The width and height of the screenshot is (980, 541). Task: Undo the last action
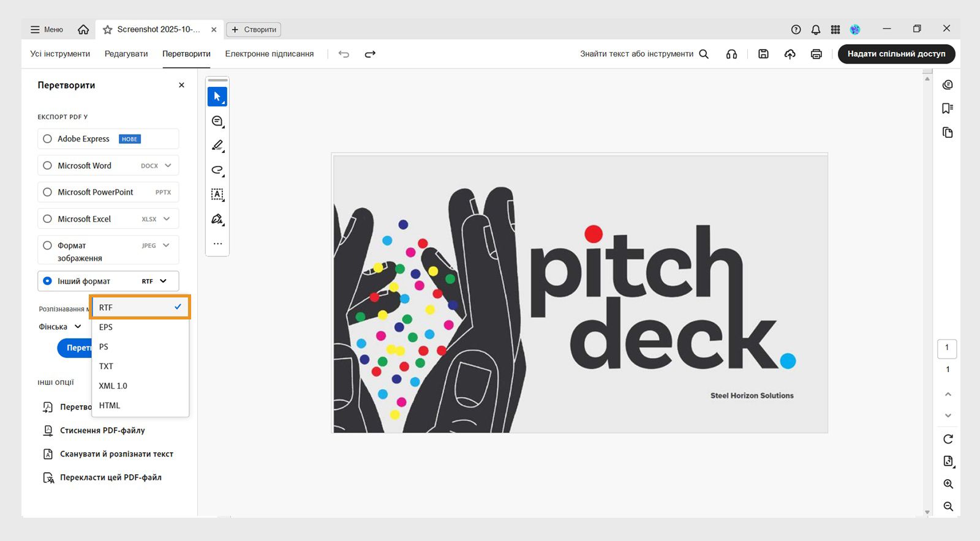(344, 54)
